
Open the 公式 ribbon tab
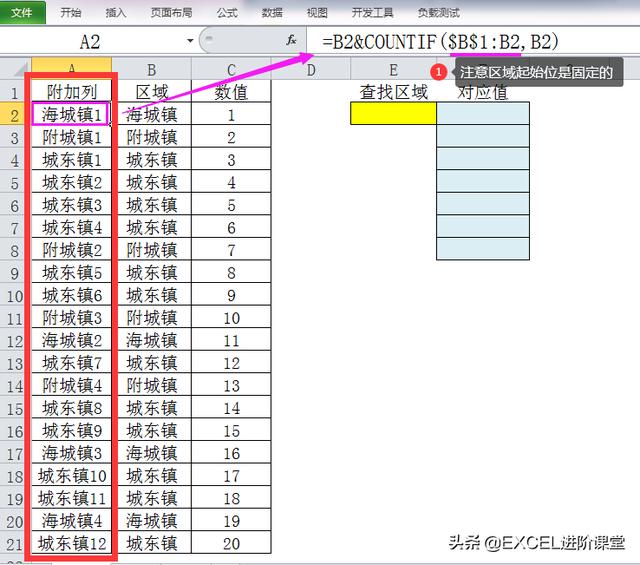tap(227, 13)
